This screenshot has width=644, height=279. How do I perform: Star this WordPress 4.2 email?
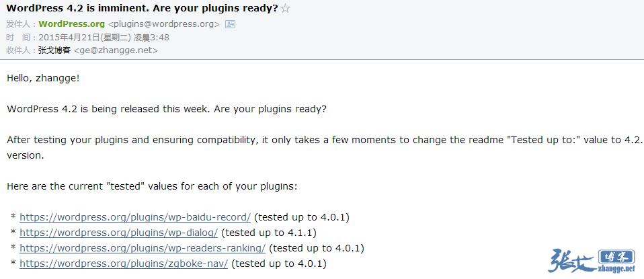286,9
